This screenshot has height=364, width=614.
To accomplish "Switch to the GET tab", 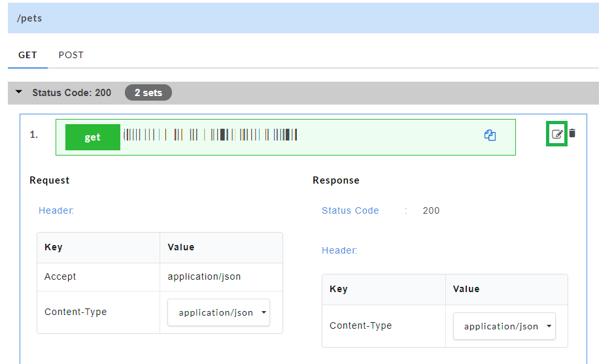I will (x=27, y=55).
